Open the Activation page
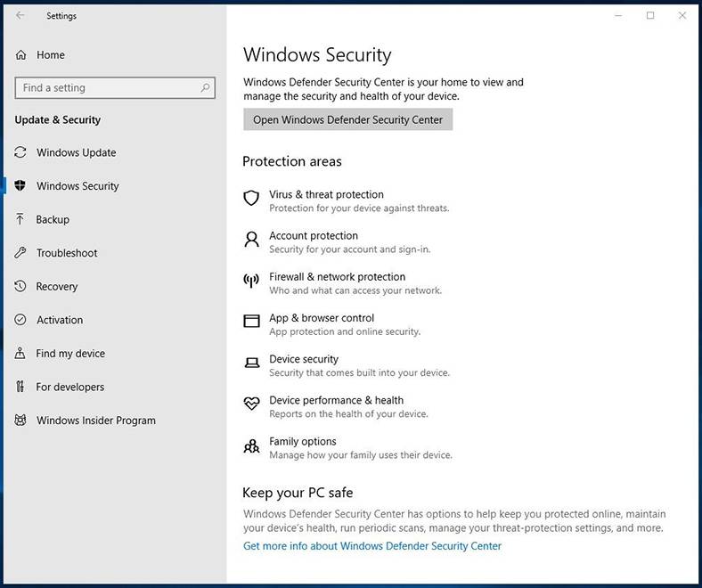This screenshot has height=588, width=702. (60, 320)
